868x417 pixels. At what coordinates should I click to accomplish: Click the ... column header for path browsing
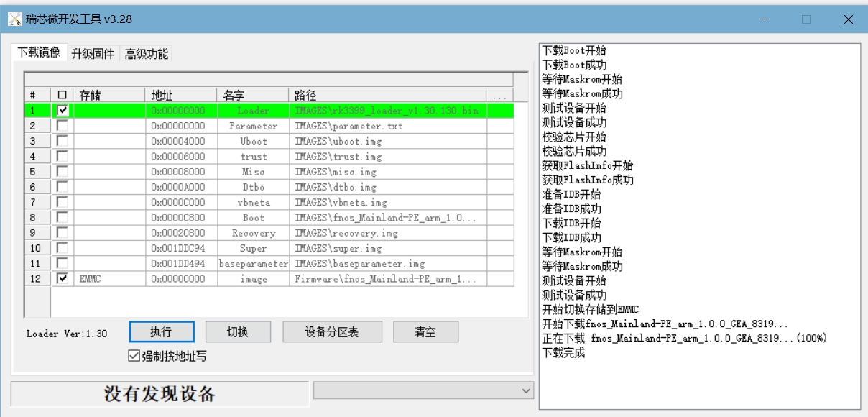(500, 95)
